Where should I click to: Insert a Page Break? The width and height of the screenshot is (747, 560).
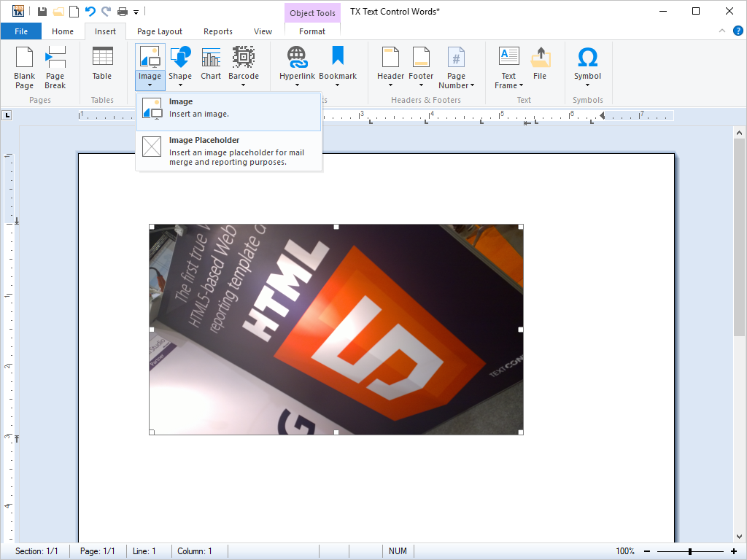pyautogui.click(x=55, y=67)
